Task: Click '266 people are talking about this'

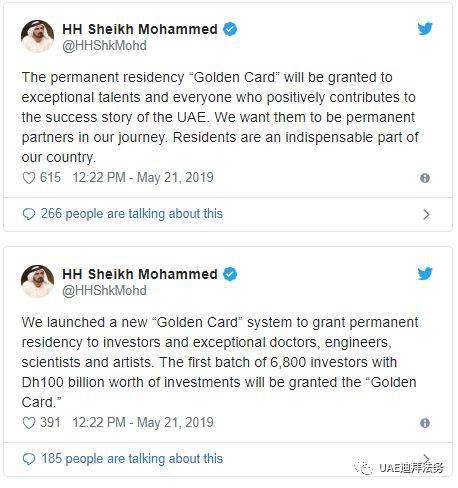Action: tap(132, 214)
